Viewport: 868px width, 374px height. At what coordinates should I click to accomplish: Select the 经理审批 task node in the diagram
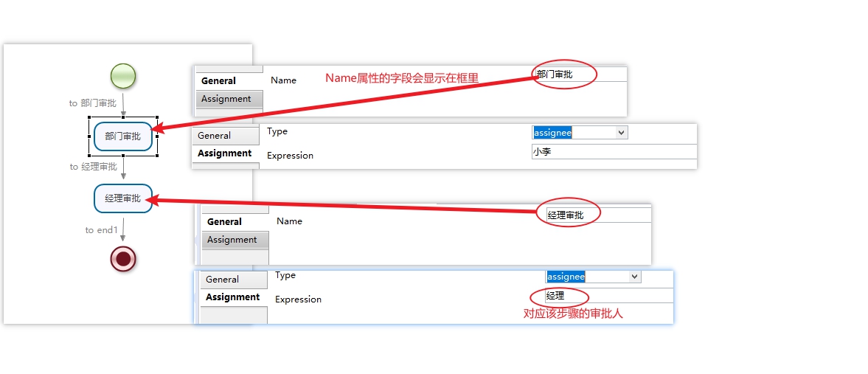tap(123, 198)
